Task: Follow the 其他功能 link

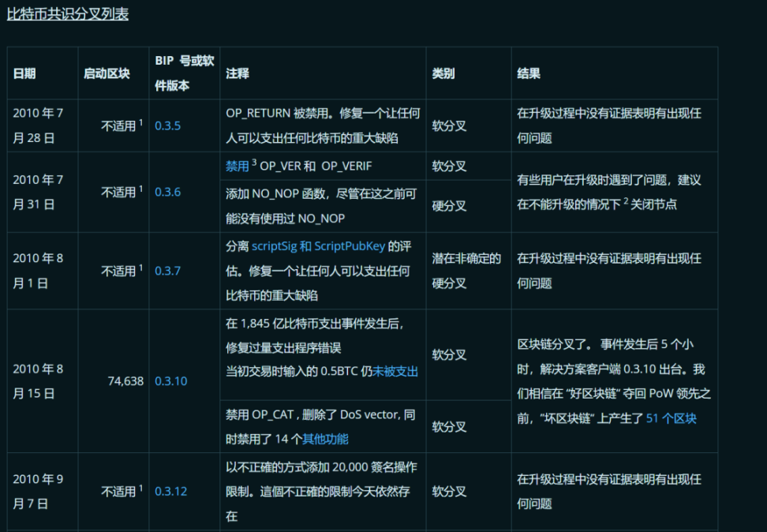Action: point(325,439)
